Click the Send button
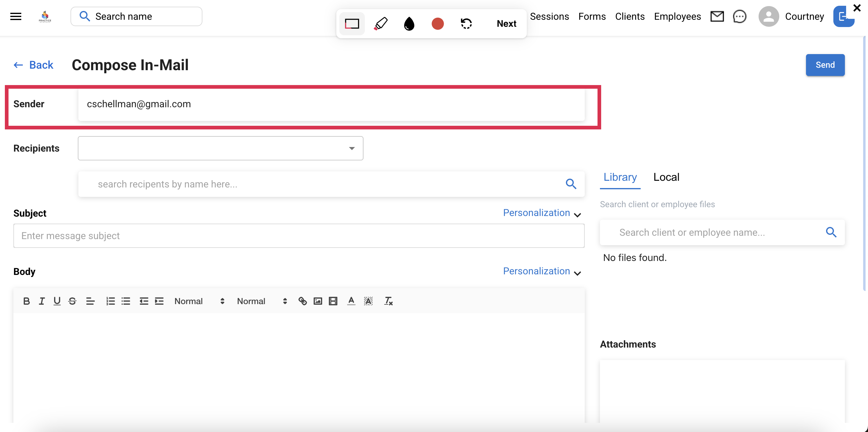Viewport: 868px width, 432px height. 825,65
